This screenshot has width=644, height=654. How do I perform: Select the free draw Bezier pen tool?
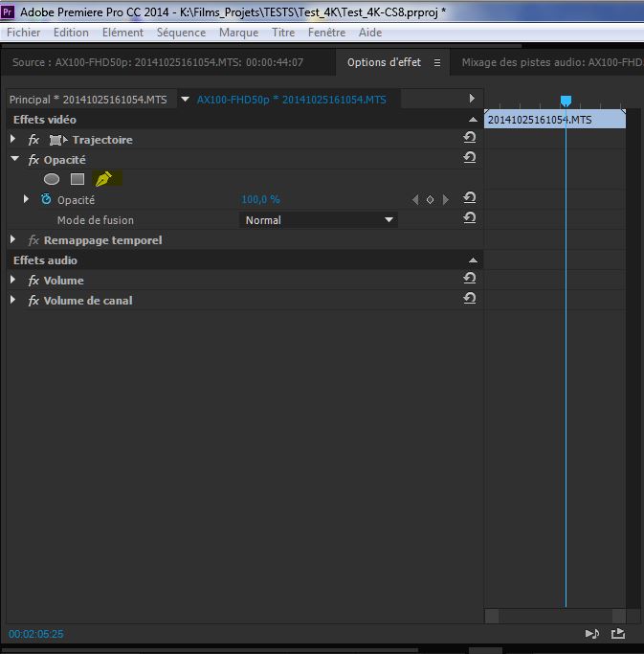(x=104, y=179)
